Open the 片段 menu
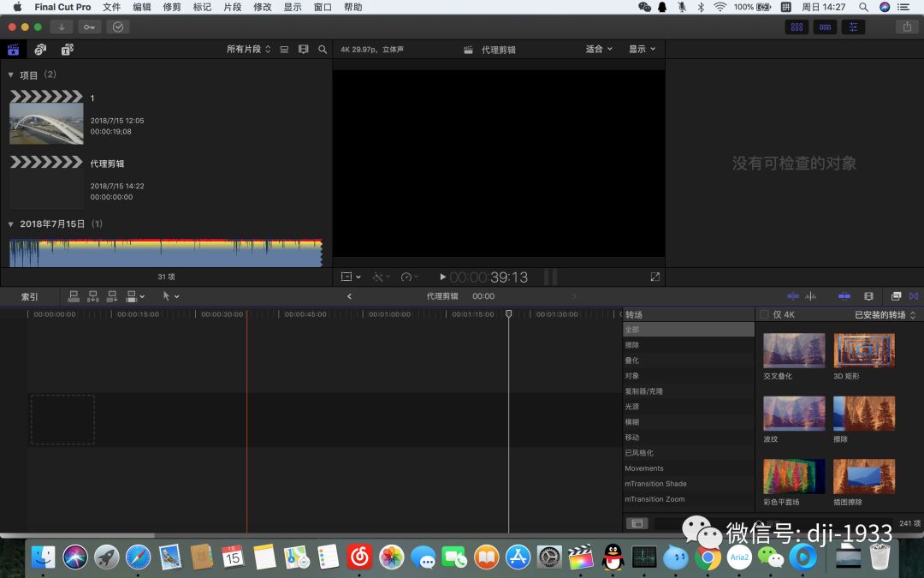Image resolution: width=924 pixels, height=578 pixels. pyautogui.click(x=232, y=7)
